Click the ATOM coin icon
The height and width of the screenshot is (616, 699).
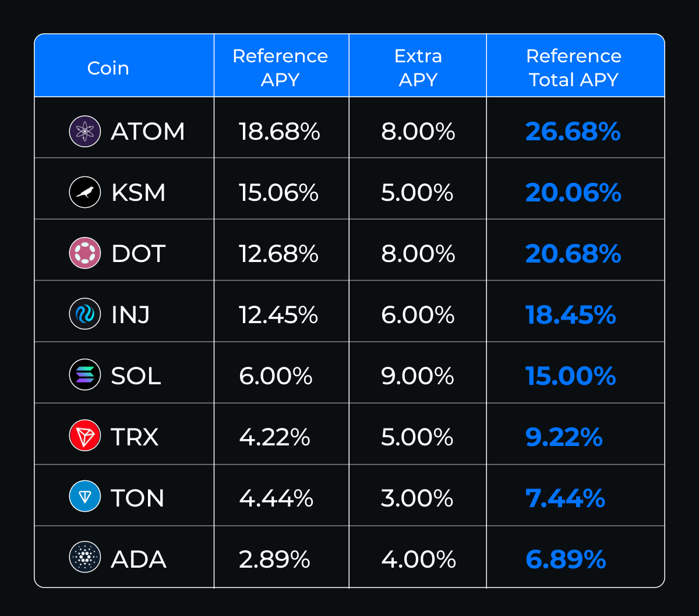point(85,131)
